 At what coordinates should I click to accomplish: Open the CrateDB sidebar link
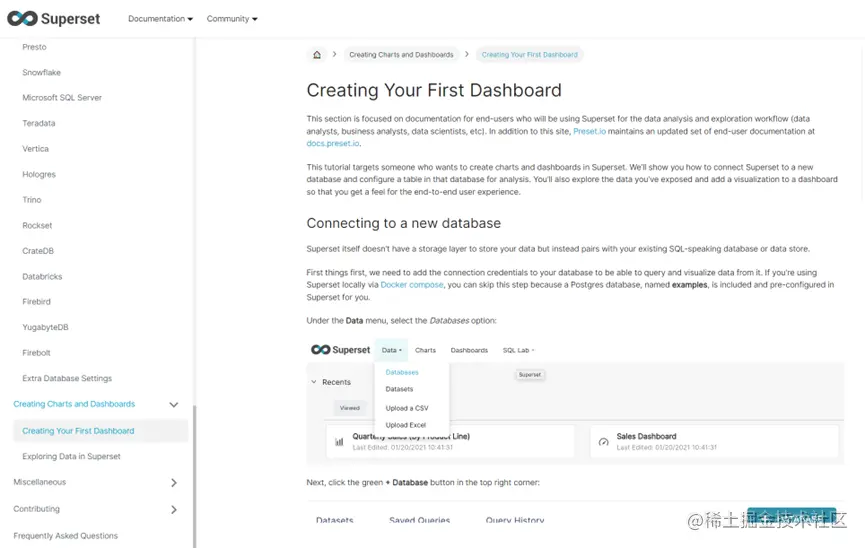point(38,251)
